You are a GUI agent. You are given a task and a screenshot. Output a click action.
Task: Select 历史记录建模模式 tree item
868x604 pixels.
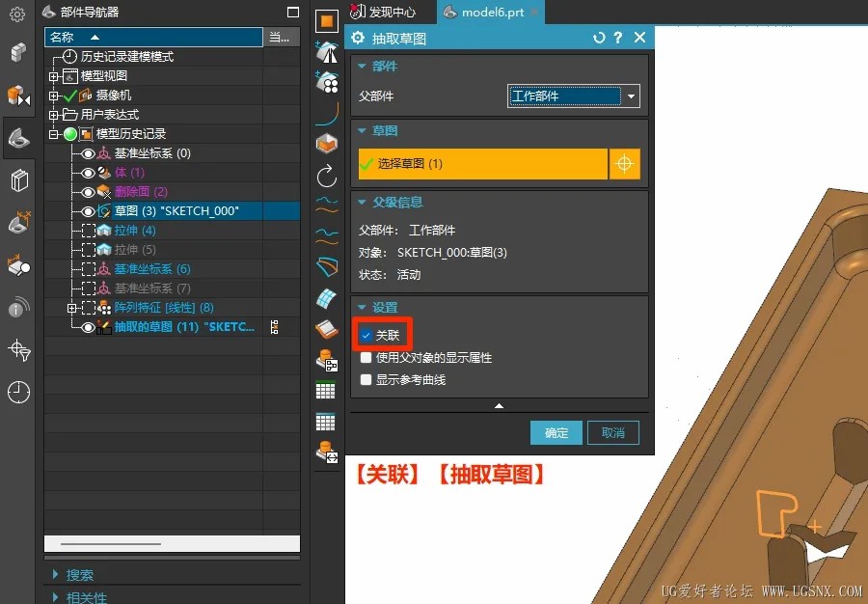(x=126, y=57)
